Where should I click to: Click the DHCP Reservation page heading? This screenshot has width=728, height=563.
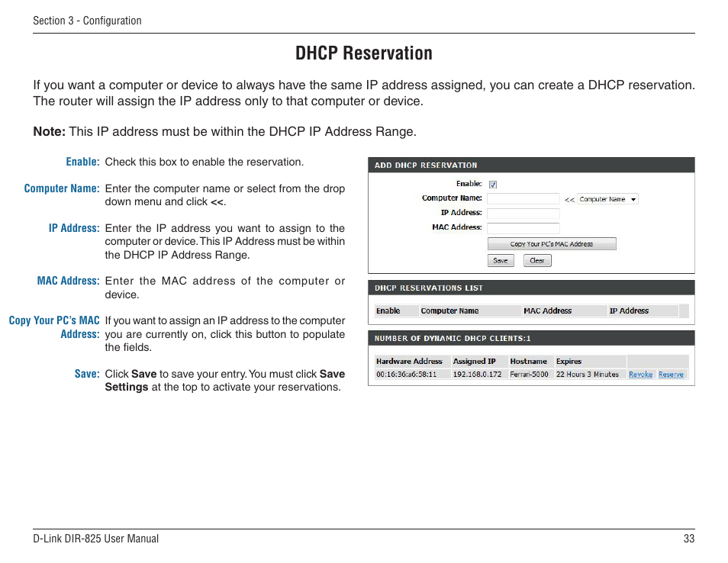pos(363,53)
